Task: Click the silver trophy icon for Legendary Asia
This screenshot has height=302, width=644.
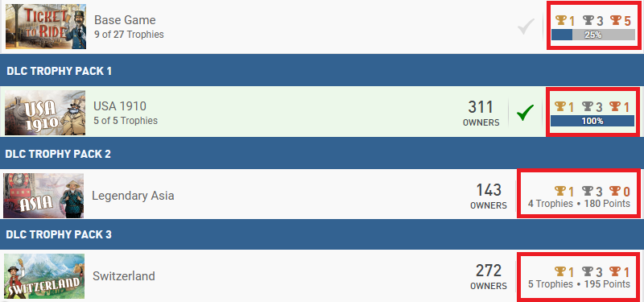Action: [588, 191]
